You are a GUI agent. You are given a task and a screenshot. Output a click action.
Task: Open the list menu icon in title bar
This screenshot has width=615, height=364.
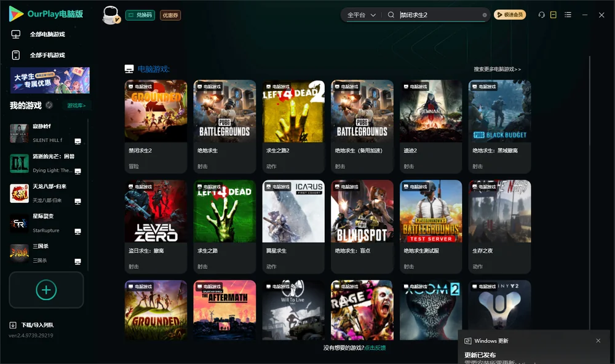[x=568, y=15]
